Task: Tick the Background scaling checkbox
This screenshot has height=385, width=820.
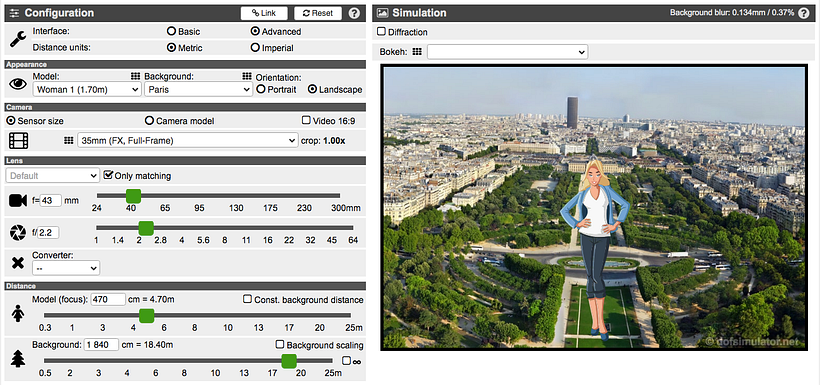Action: (x=280, y=345)
